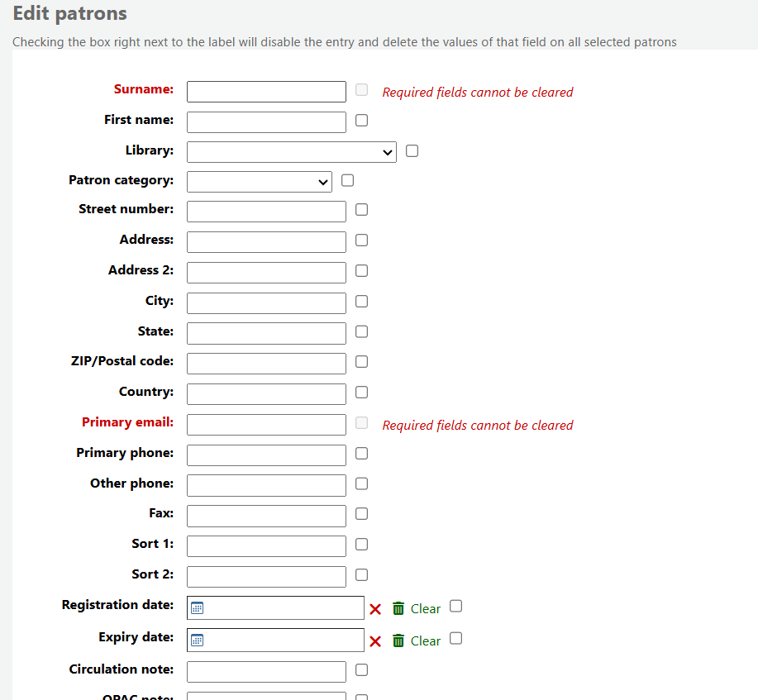Tick the First name clear checkbox
This screenshot has height=700, width=758.
(x=361, y=121)
